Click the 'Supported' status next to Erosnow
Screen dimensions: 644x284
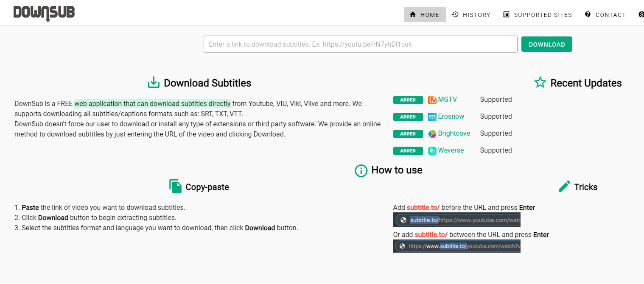(496, 117)
